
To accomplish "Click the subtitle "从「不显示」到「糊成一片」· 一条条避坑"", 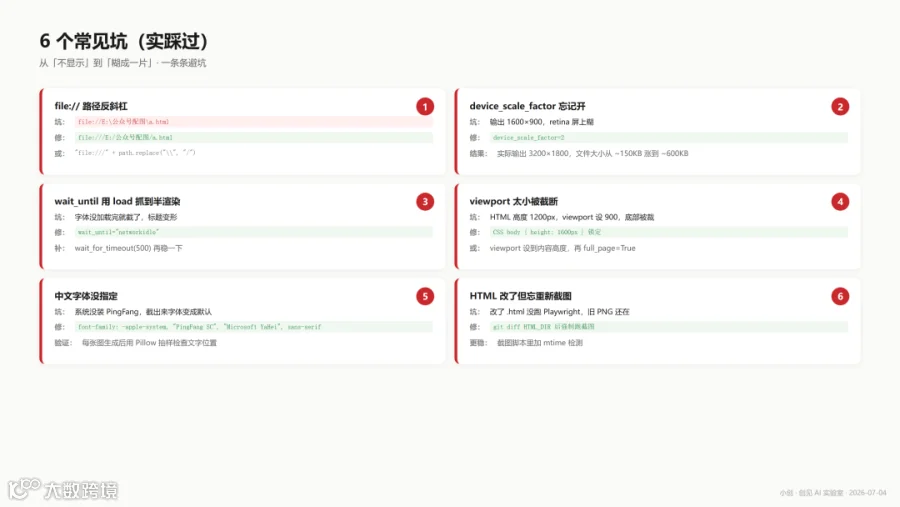I will click(122, 63).
